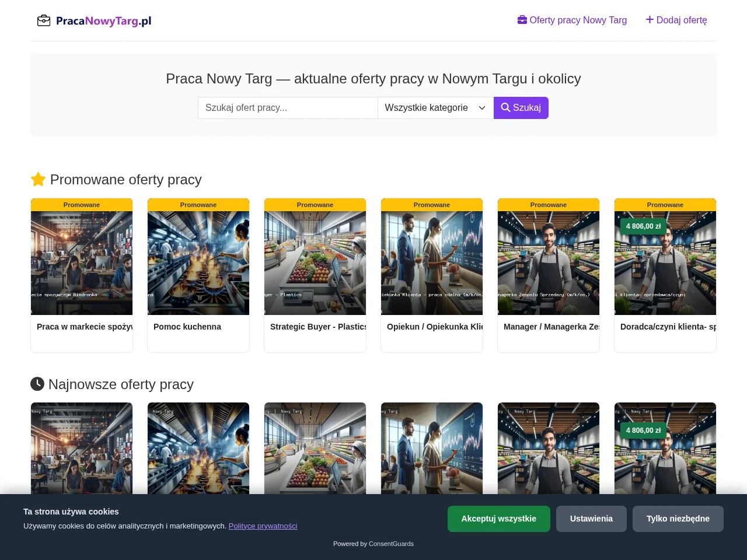Click Strategic Buyer - Plastics job title

coord(318,327)
